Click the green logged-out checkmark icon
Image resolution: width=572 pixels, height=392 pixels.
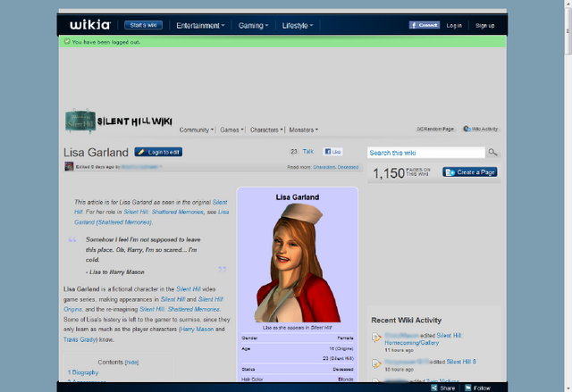pos(67,42)
